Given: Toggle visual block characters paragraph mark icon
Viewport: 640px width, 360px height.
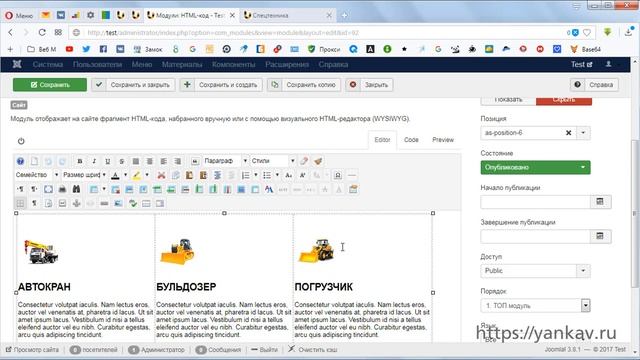Looking at the screenshot, I should [34, 203].
